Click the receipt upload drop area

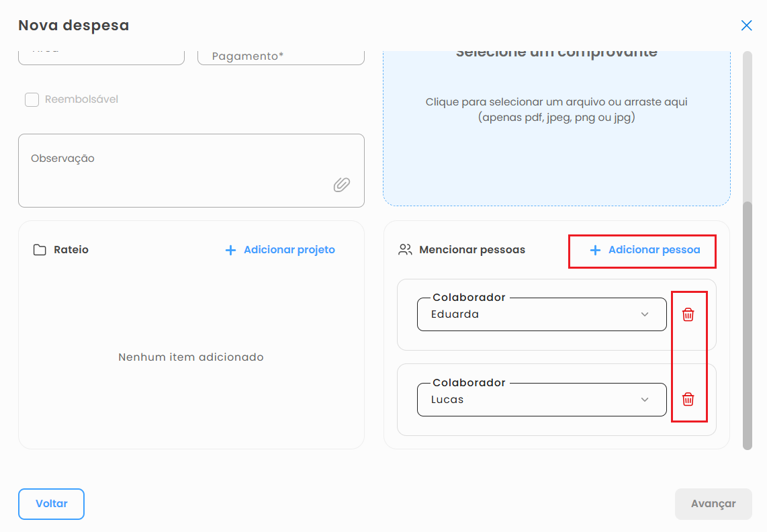[x=557, y=128]
